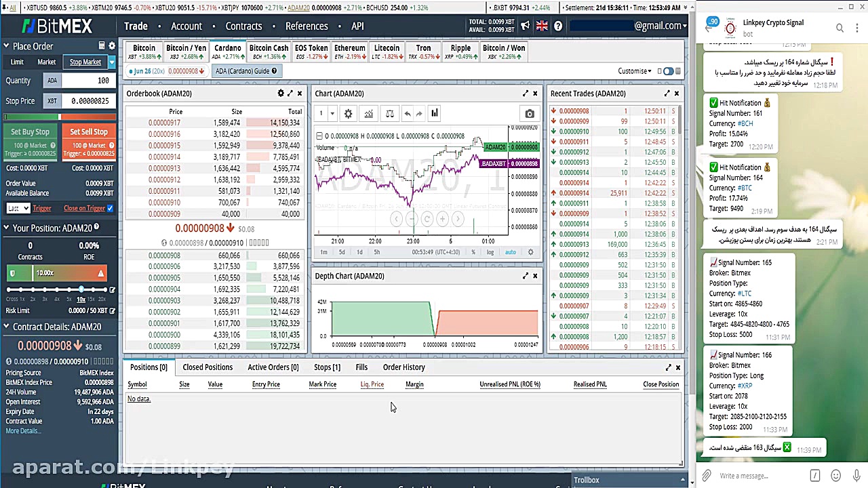The height and width of the screenshot is (488, 868).
Task: Redo the chart action
Action: [419, 114]
